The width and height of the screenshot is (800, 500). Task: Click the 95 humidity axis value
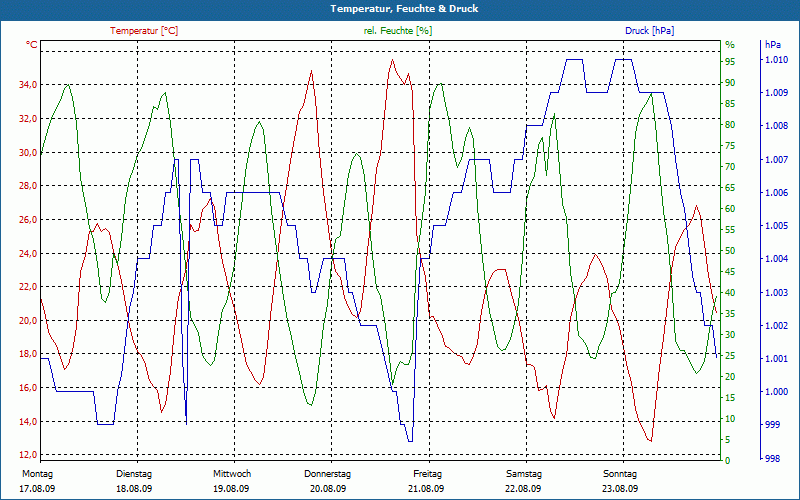point(730,62)
